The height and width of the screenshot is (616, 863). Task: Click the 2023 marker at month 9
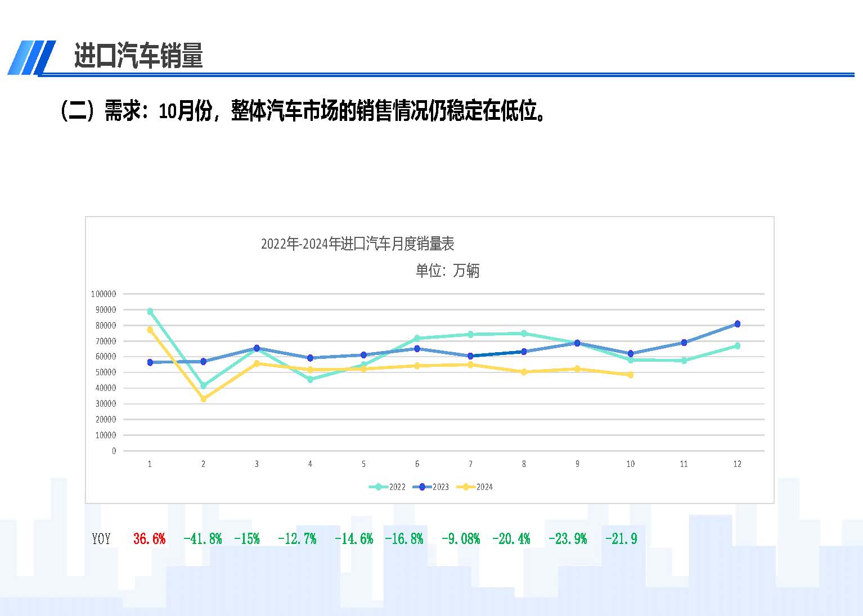(x=577, y=342)
